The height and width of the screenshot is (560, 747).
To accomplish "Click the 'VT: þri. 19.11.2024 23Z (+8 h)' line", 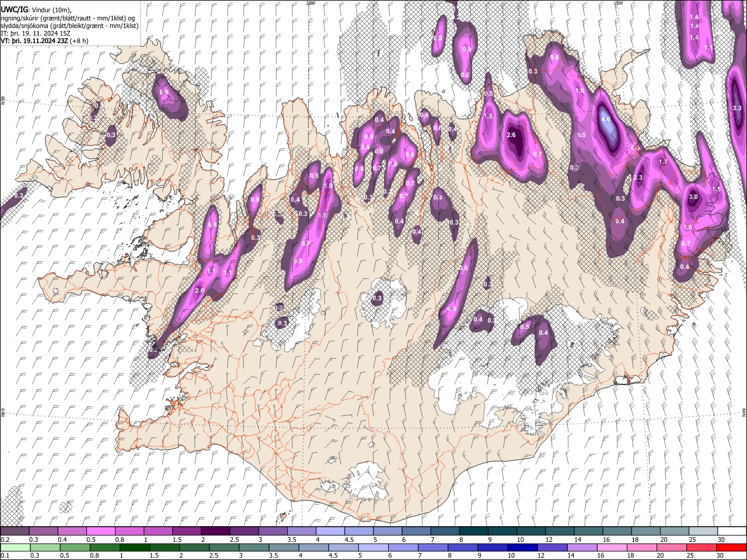I will click(45, 41).
